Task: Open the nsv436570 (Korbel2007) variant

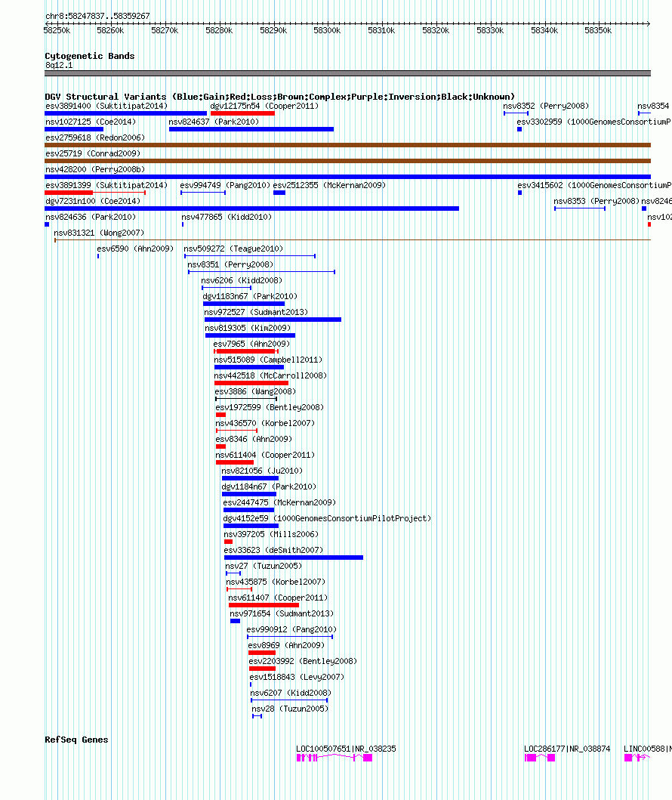Action: (265, 424)
